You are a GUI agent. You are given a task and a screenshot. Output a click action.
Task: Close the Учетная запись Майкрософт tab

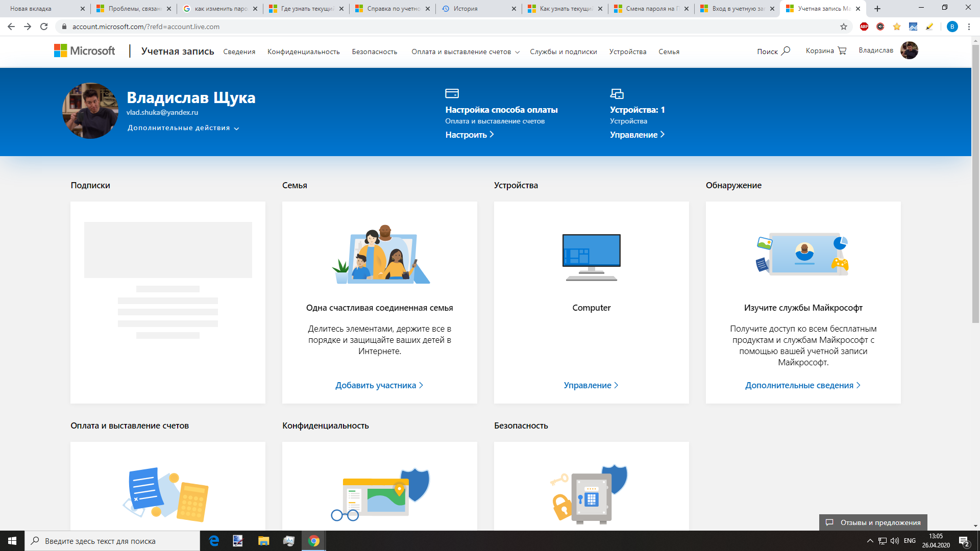[x=858, y=9]
